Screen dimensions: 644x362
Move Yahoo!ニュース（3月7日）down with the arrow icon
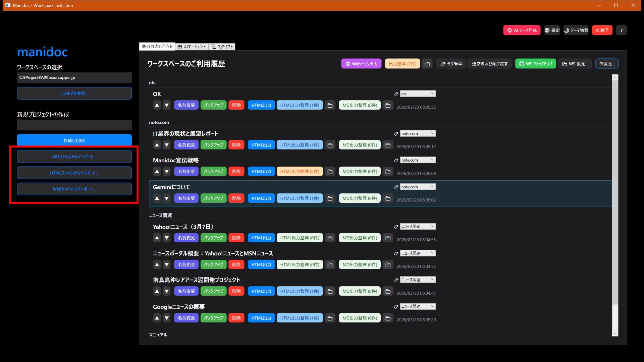167,238
